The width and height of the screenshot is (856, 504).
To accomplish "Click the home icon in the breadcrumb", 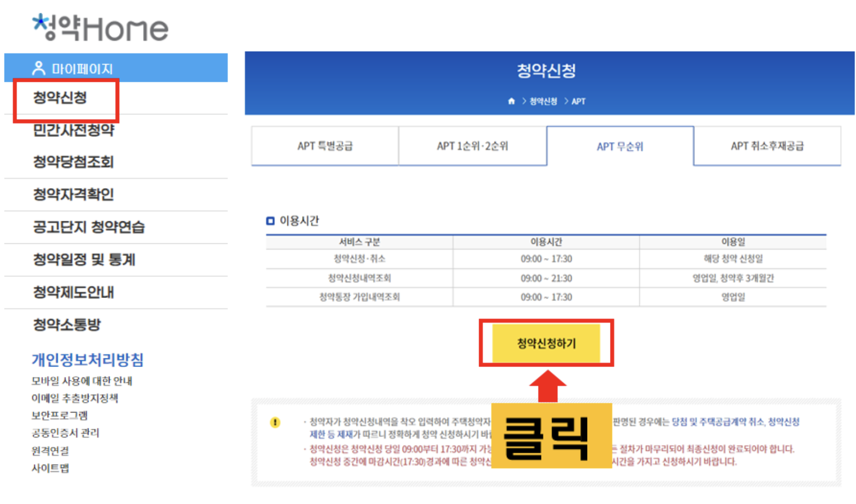I will (511, 101).
